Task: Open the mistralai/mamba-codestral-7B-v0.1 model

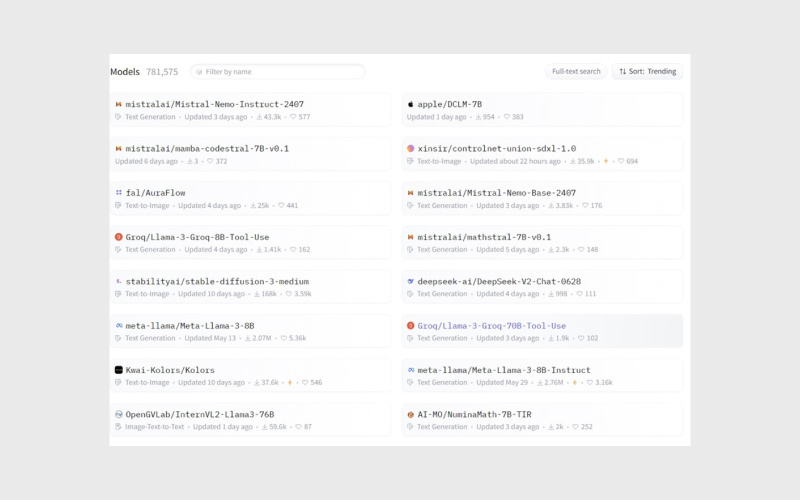Action: pos(207,149)
